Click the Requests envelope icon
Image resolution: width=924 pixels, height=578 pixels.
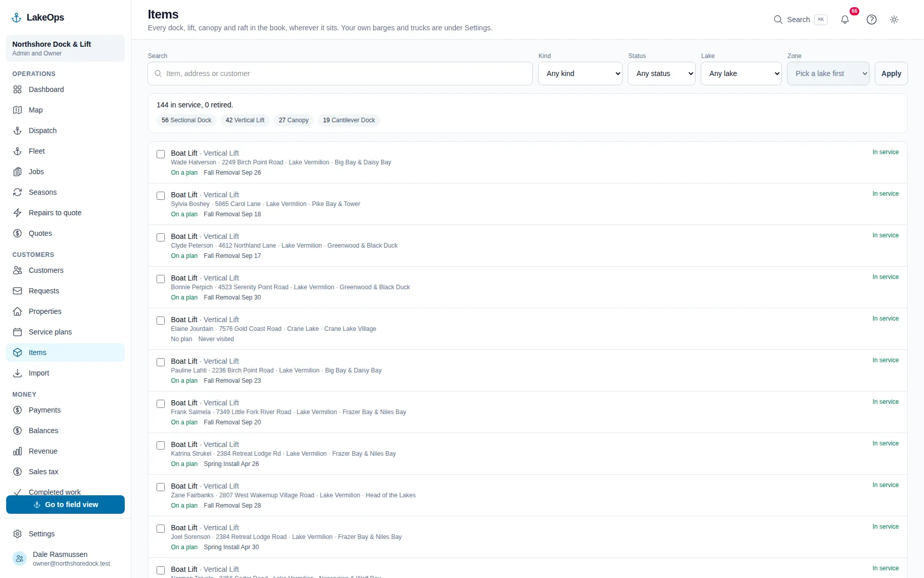17,291
